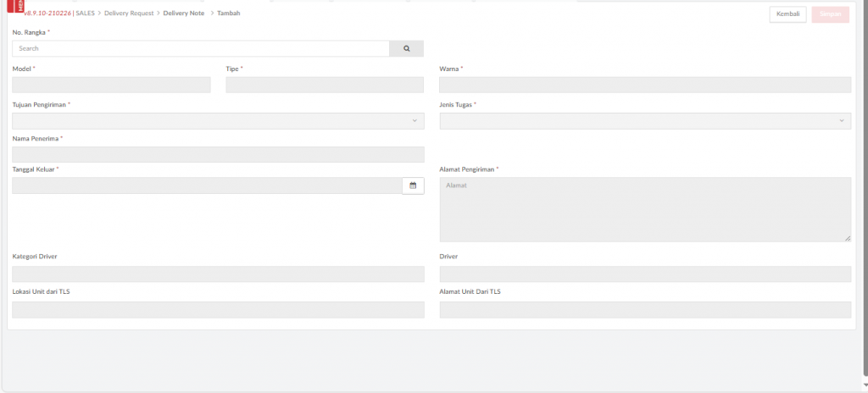
Task: Click the Tipe text field
Action: pyautogui.click(x=324, y=85)
